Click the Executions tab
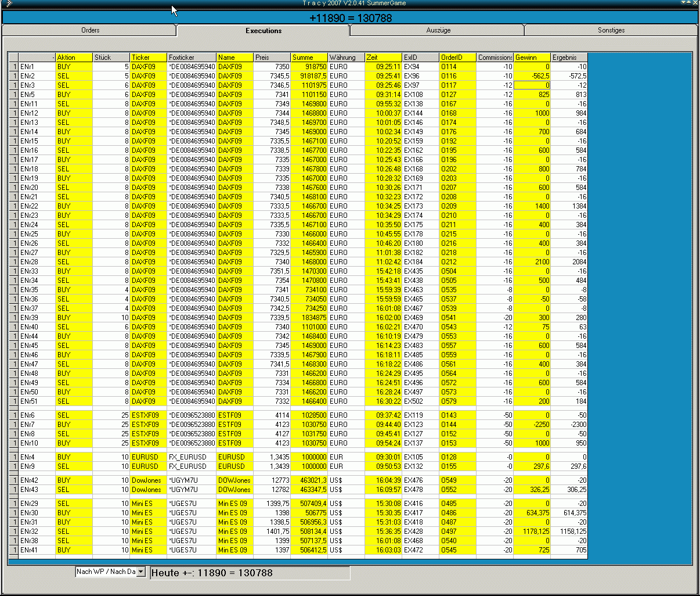The width and height of the screenshot is (700, 596). 263,31
